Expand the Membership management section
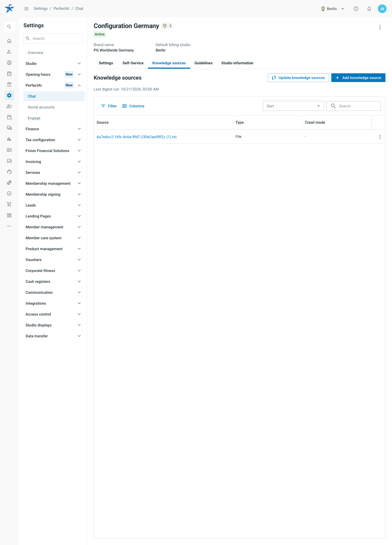The height and width of the screenshot is (545, 392). click(x=53, y=183)
